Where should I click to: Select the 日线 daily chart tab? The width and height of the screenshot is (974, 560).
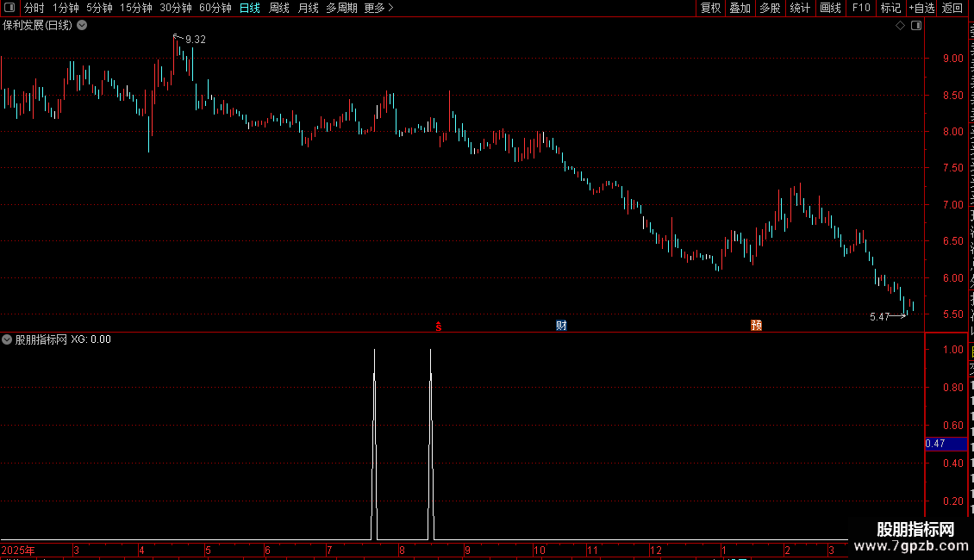(250, 8)
